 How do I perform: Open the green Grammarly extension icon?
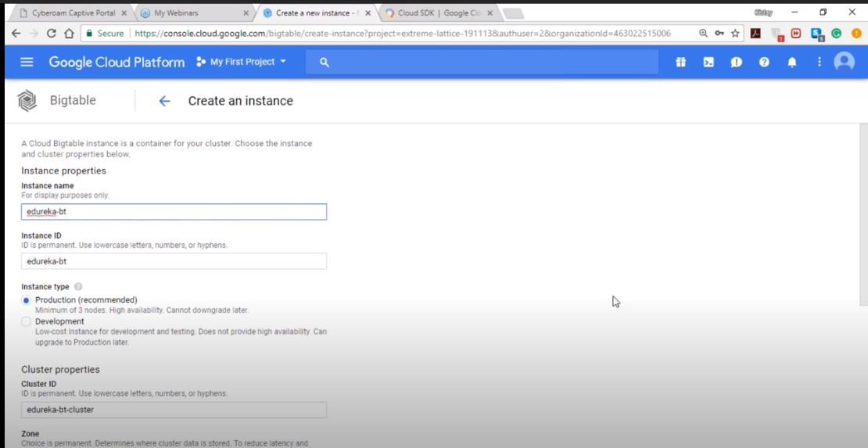click(x=836, y=33)
